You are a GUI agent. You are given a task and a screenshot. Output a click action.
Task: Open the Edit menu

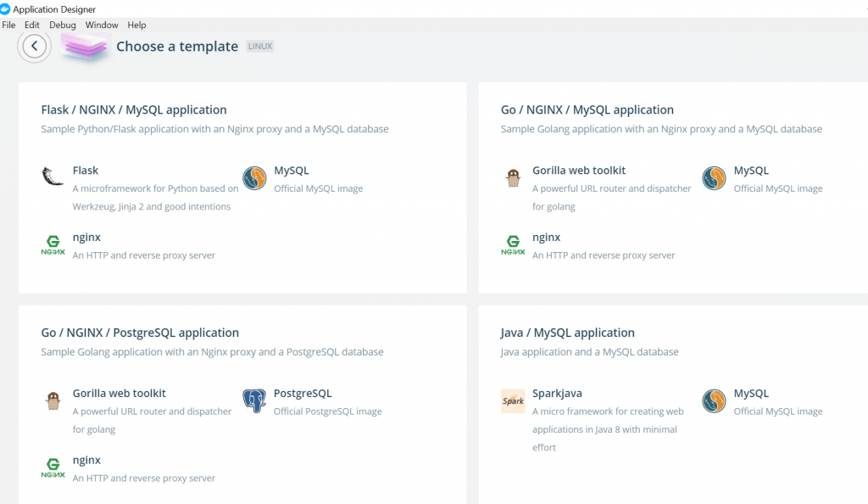tap(32, 25)
